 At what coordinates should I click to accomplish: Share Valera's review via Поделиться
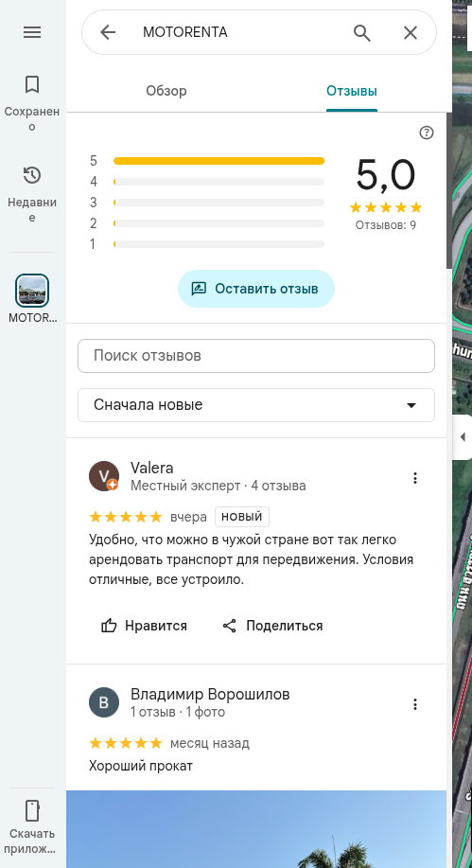tap(272, 626)
